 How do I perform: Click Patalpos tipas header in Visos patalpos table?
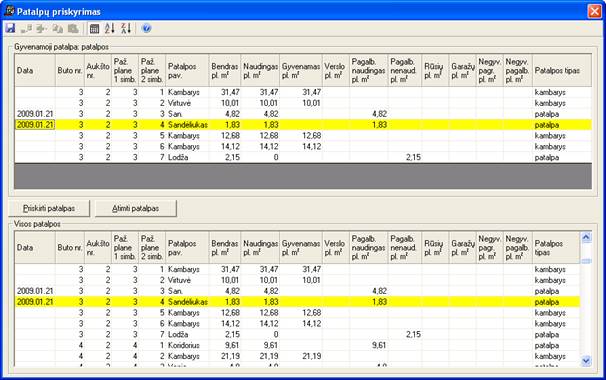point(556,248)
